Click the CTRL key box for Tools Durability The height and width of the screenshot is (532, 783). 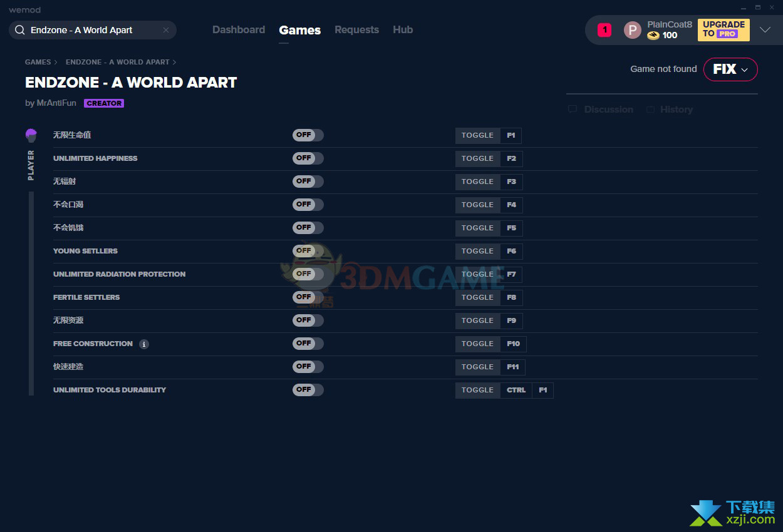coord(516,390)
